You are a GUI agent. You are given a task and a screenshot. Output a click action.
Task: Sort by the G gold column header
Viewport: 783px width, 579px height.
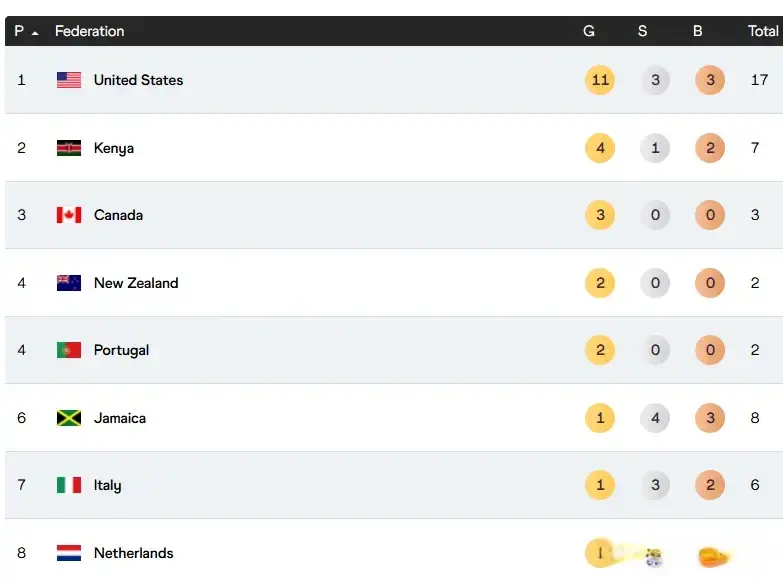pyautogui.click(x=589, y=31)
